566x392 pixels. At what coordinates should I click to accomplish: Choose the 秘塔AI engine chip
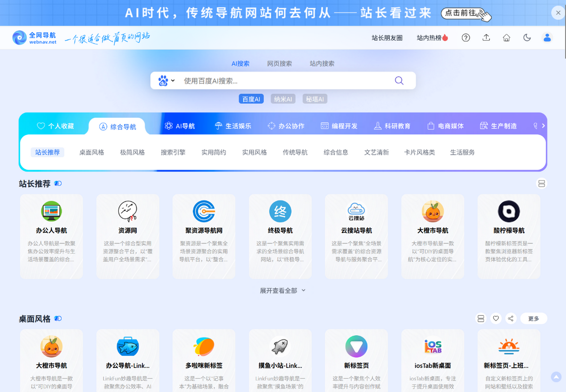pyautogui.click(x=315, y=99)
